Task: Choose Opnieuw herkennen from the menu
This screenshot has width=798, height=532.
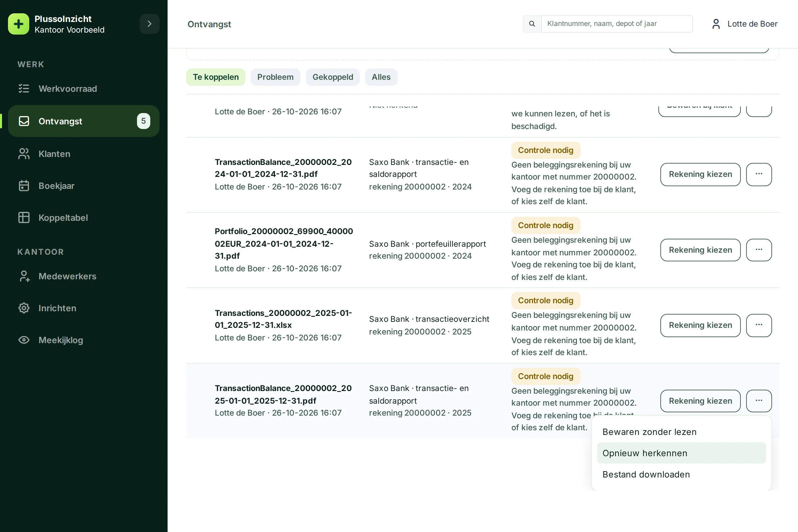Action: (681, 453)
